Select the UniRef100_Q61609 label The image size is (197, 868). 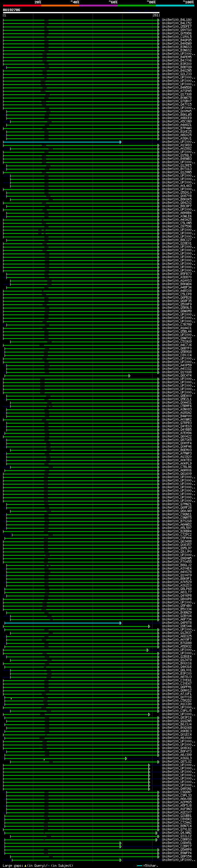coord(177,474)
